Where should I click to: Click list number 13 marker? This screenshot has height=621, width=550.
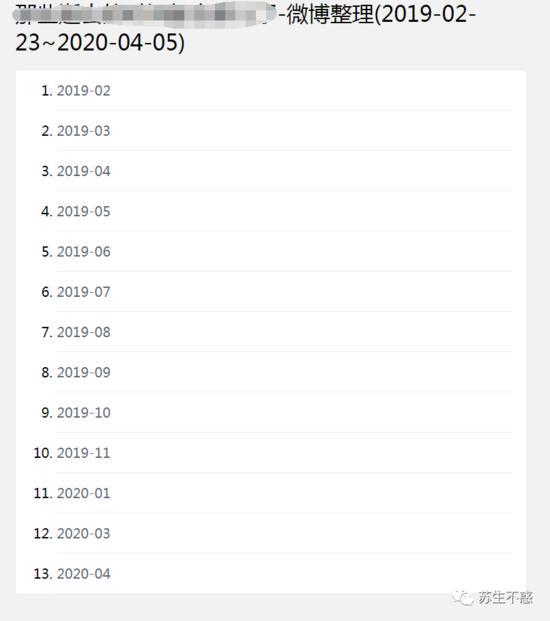point(43,574)
